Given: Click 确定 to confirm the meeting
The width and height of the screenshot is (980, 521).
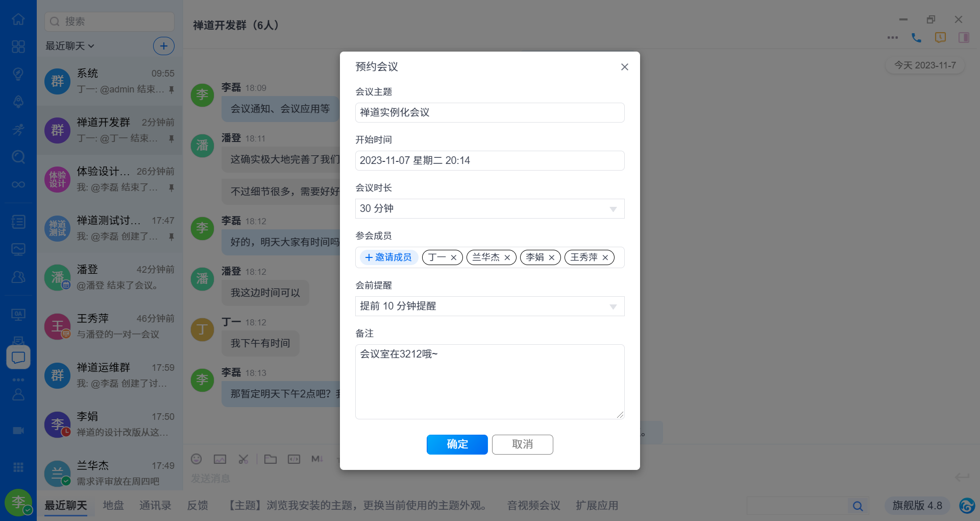Looking at the screenshot, I should pos(457,444).
